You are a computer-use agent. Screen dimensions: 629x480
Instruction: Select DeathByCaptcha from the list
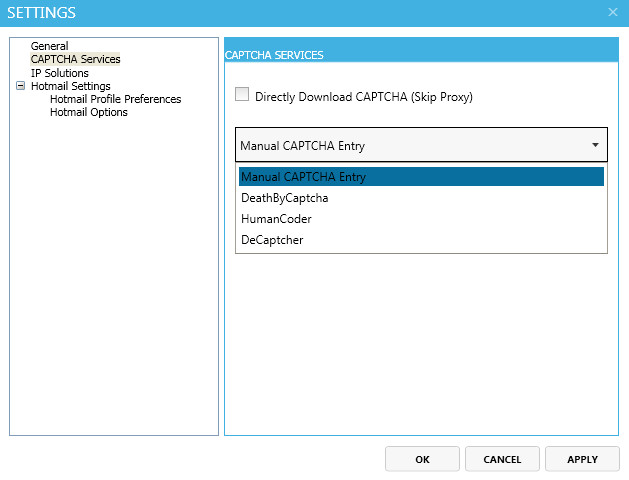tap(284, 198)
